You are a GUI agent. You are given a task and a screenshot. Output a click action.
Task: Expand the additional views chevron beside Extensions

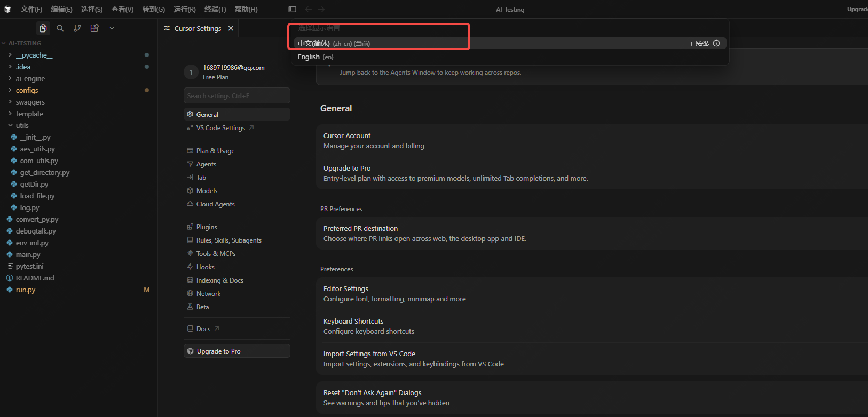pyautogui.click(x=112, y=28)
